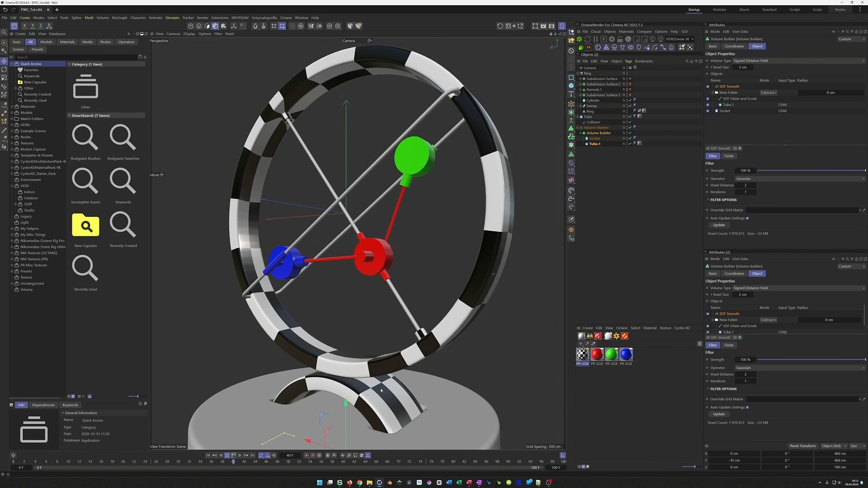Image resolution: width=868 pixels, height=488 pixels.
Task: Select the Fields button in lower Attributes
Action: tap(729, 345)
